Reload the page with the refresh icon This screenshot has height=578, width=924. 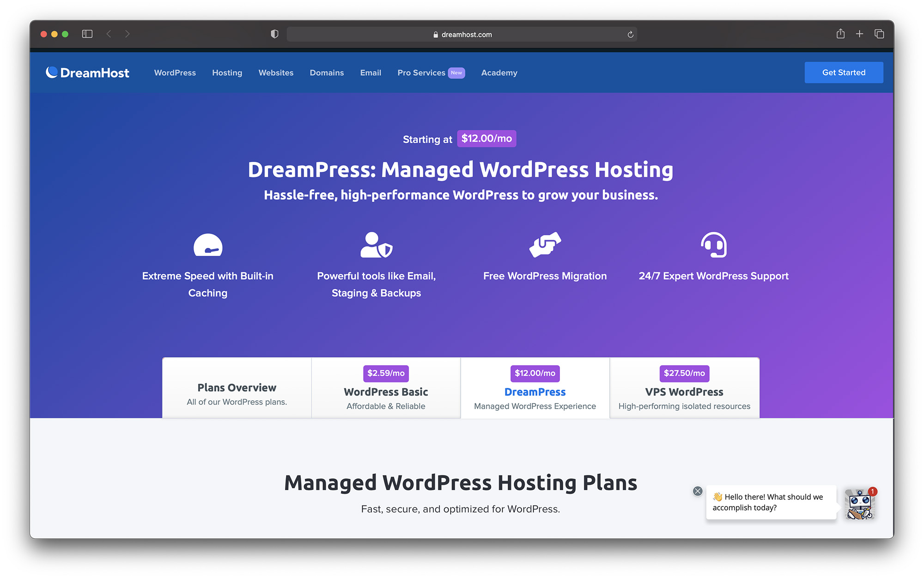click(x=630, y=34)
